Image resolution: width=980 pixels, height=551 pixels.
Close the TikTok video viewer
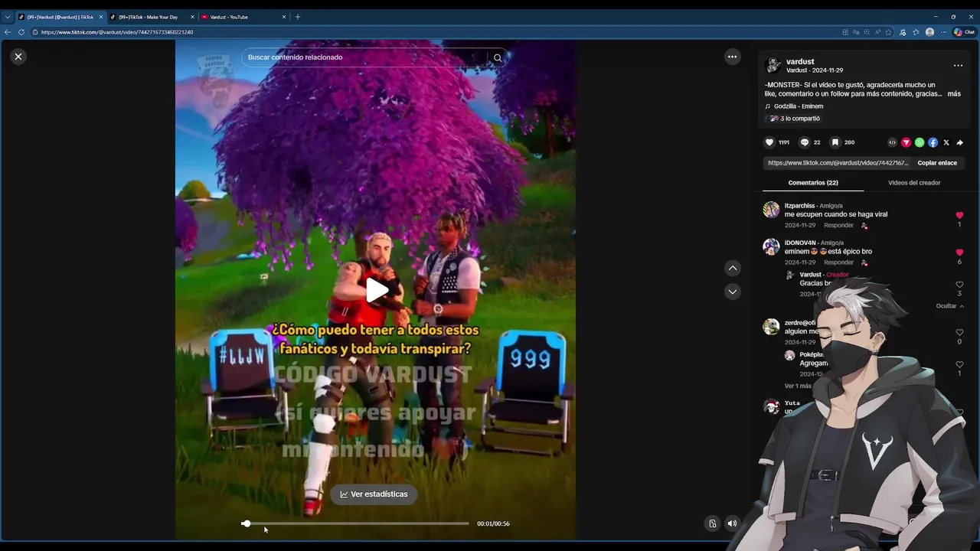pyautogui.click(x=18, y=57)
